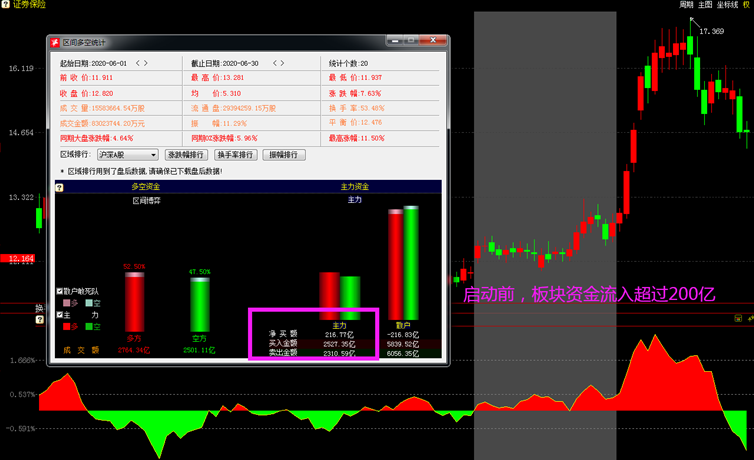754x460 pixels.
Task: Click the yellow 证券保险 title icon
Action: pyautogui.click(x=6, y=5)
